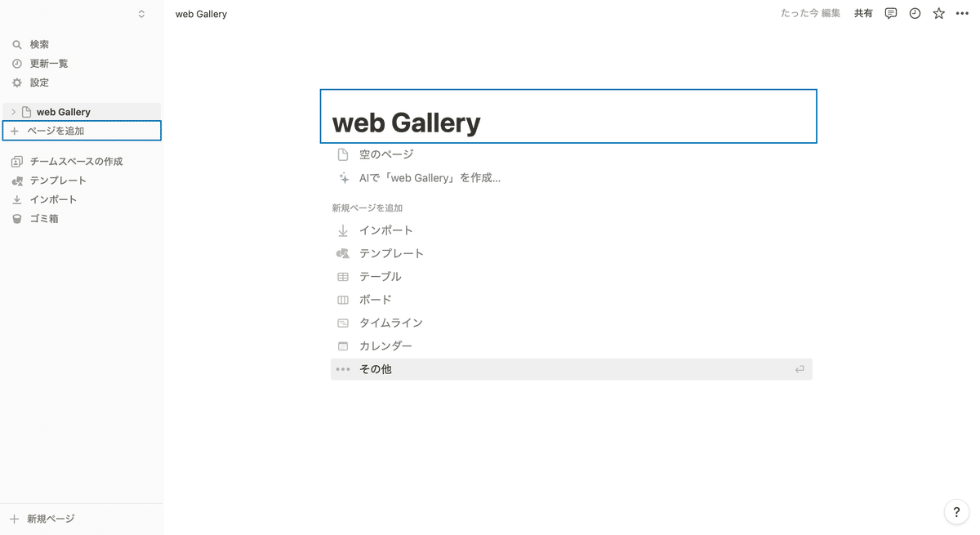980x535 pixels.
Task: Choose カレンダー (calendar) option
Action: (385, 346)
